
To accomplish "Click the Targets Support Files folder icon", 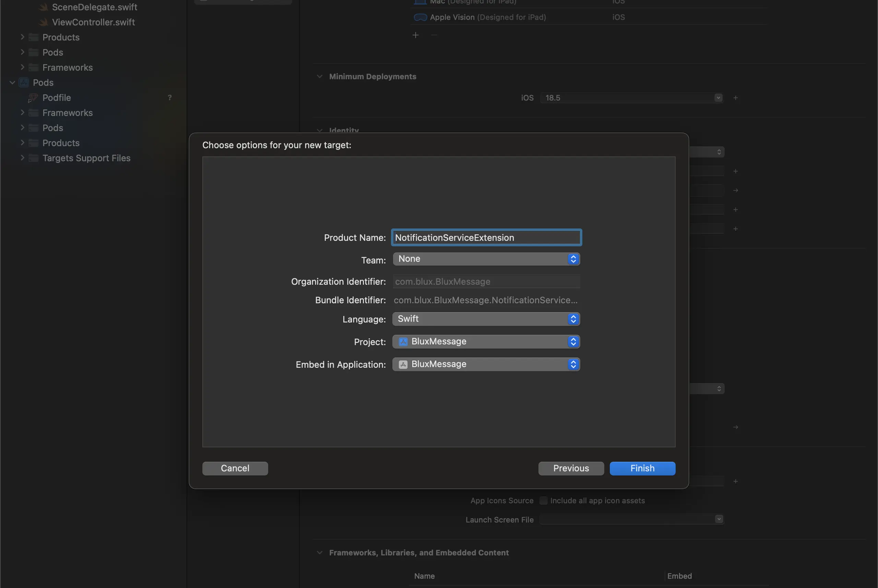I will coord(33,158).
